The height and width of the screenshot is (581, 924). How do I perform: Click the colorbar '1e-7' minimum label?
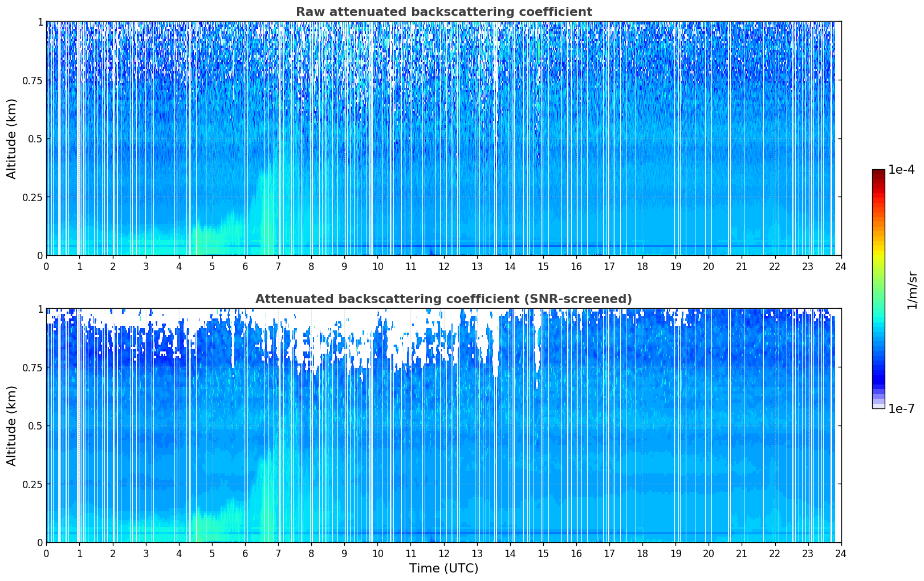click(x=901, y=409)
